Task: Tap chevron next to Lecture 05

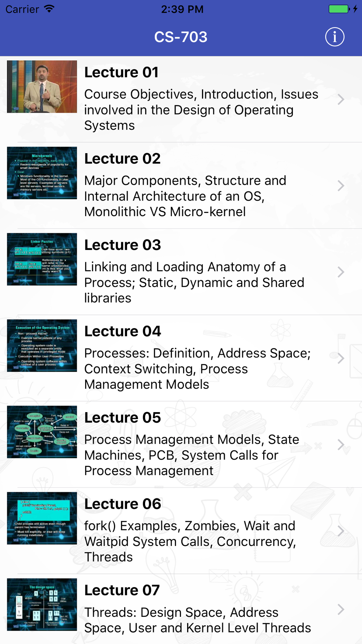Action: point(341,444)
